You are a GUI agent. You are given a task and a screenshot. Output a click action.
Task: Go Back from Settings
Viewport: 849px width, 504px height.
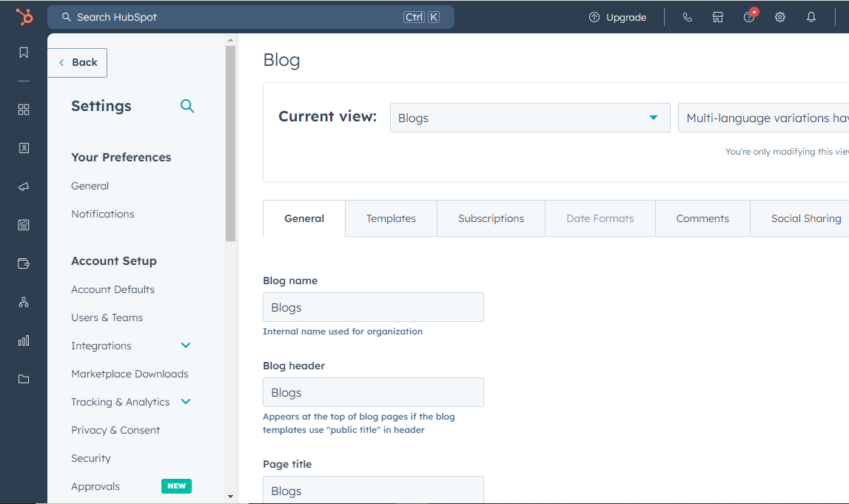coord(78,63)
